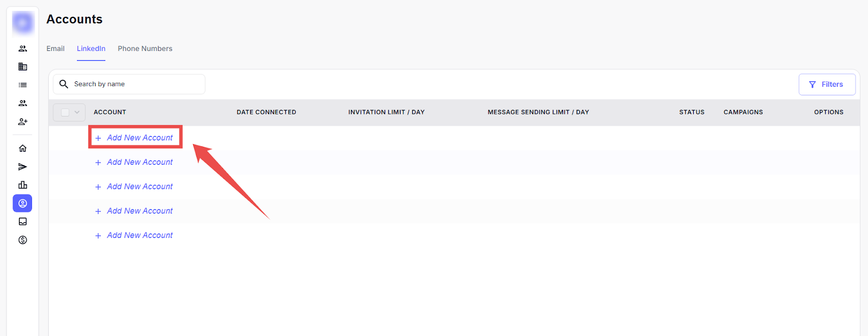Viewport: 868px width, 336px height.
Task: Focus the Search by name field
Action: click(136, 84)
